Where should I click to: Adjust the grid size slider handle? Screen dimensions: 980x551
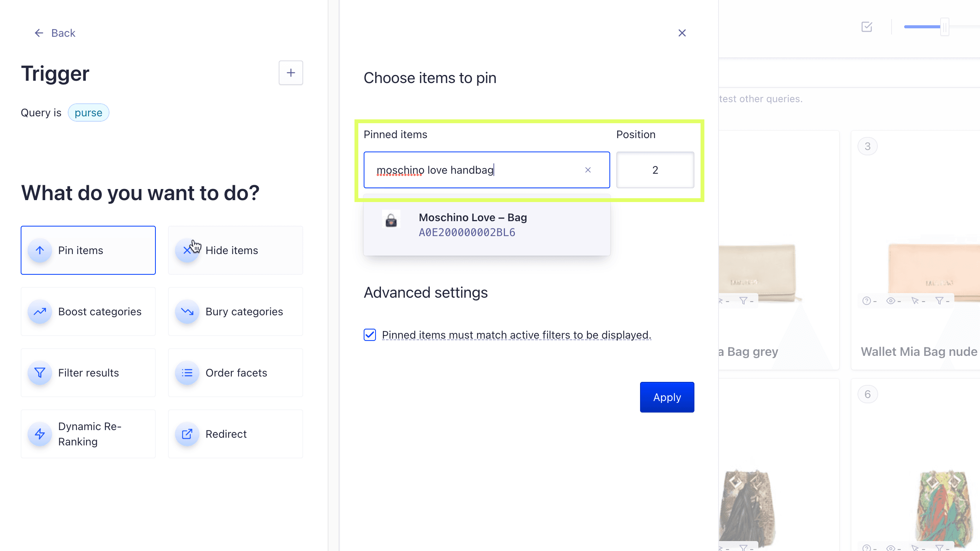pos(945,27)
